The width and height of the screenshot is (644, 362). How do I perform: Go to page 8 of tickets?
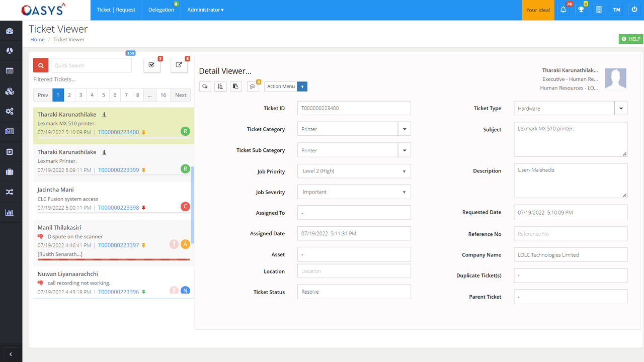(138, 95)
